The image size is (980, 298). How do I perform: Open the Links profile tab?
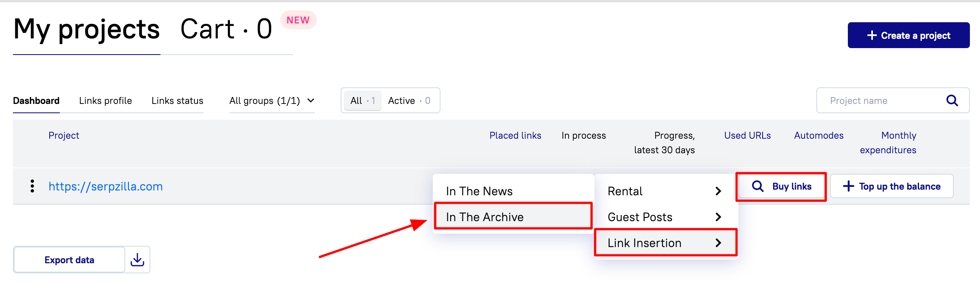(105, 100)
